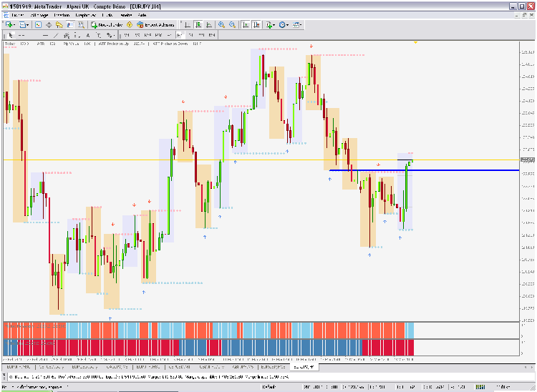The height and width of the screenshot is (392, 537).
Task: Click the application icon in menu bar
Action: point(6,15)
